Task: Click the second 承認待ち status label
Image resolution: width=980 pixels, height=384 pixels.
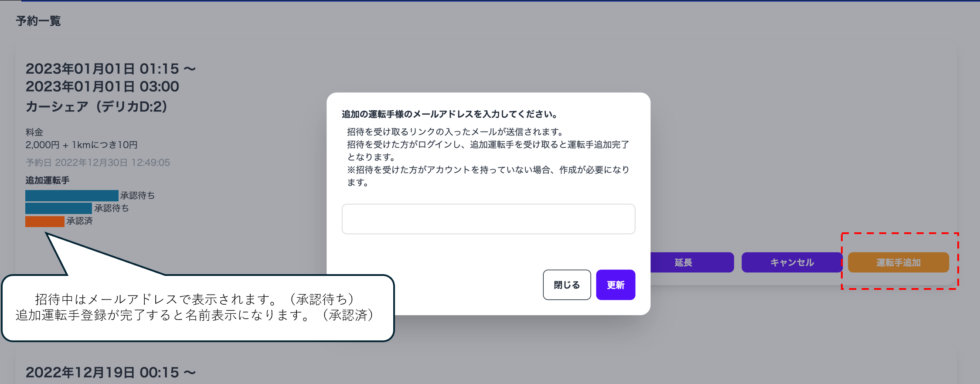Action: pos(112,208)
